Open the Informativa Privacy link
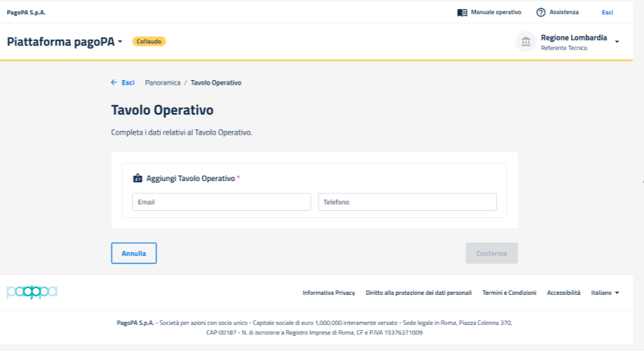The image size is (644, 351). pyautogui.click(x=328, y=293)
